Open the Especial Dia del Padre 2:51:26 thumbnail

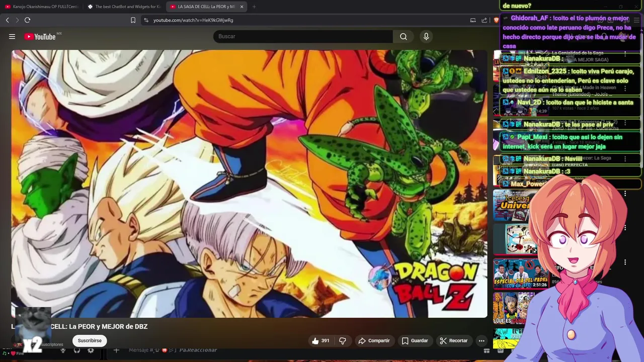pos(521,274)
